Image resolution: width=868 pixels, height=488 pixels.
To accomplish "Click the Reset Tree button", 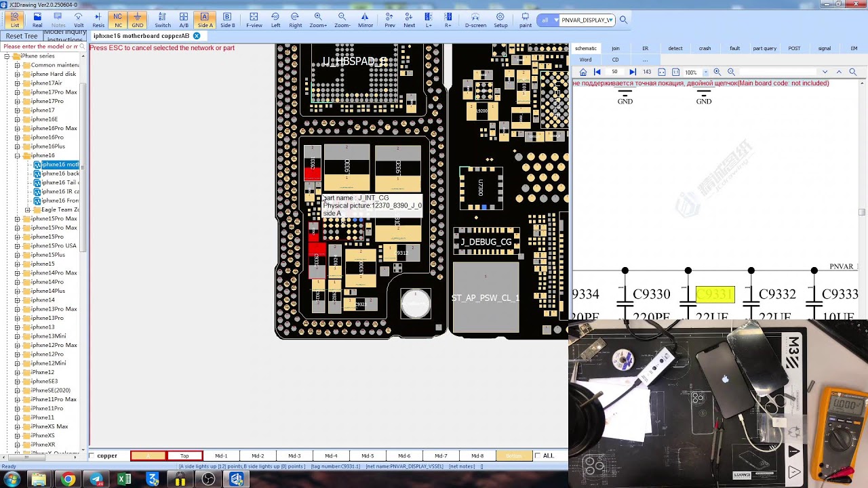I will coord(22,36).
